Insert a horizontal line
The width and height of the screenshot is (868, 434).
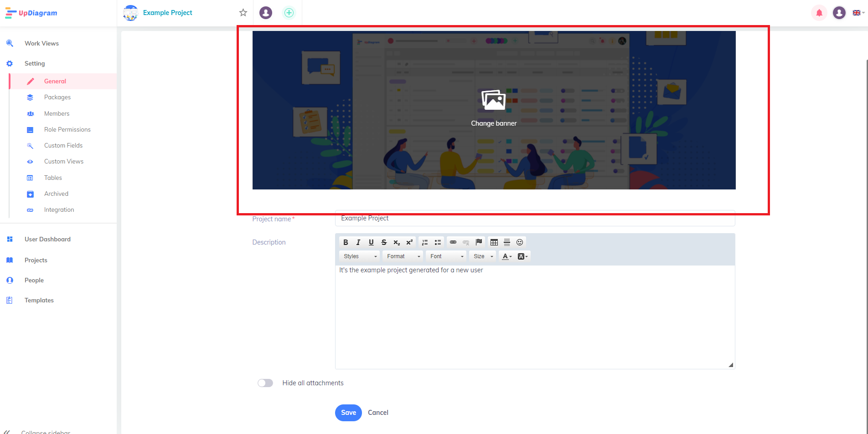(507, 242)
